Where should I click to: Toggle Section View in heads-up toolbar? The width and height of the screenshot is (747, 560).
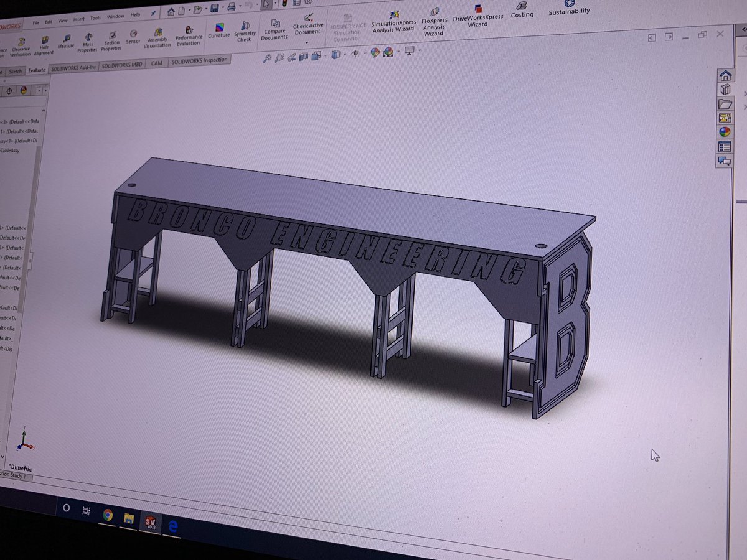coord(303,56)
